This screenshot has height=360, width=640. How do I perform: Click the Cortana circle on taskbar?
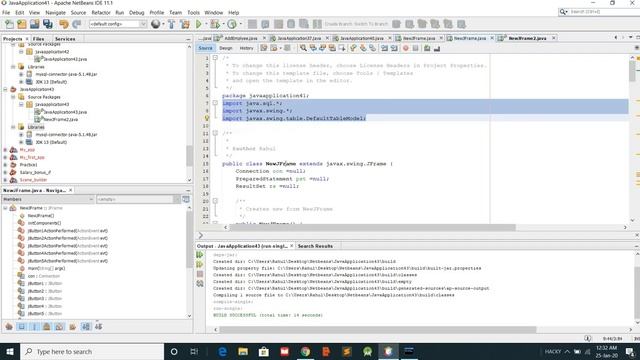174,351
